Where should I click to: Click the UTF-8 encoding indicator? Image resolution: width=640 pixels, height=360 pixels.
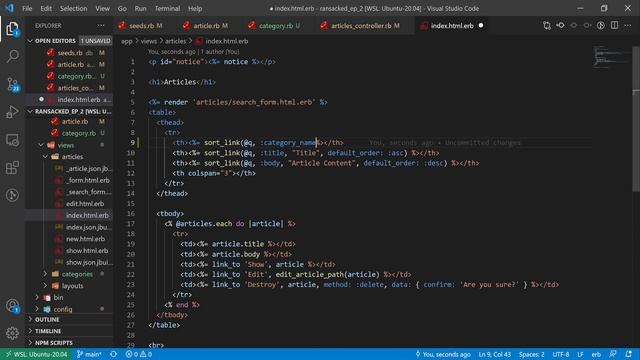coord(560,354)
